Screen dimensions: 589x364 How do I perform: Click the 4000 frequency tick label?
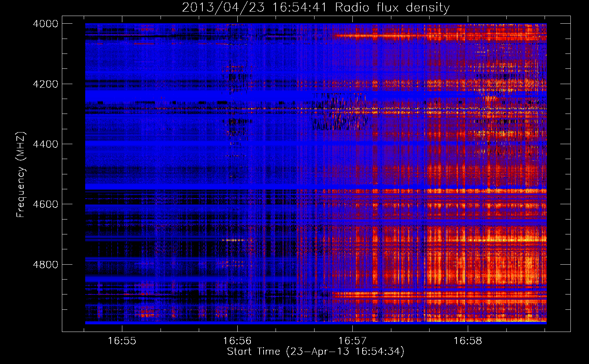point(46,24)
